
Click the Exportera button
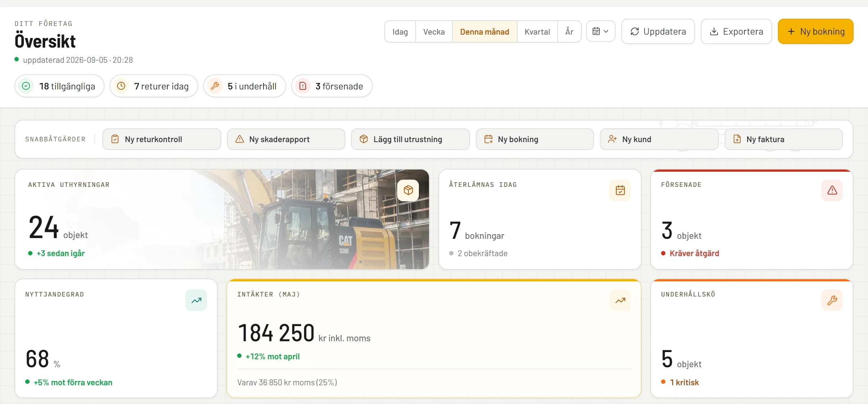pyautogui.click(x=736, y=31)
